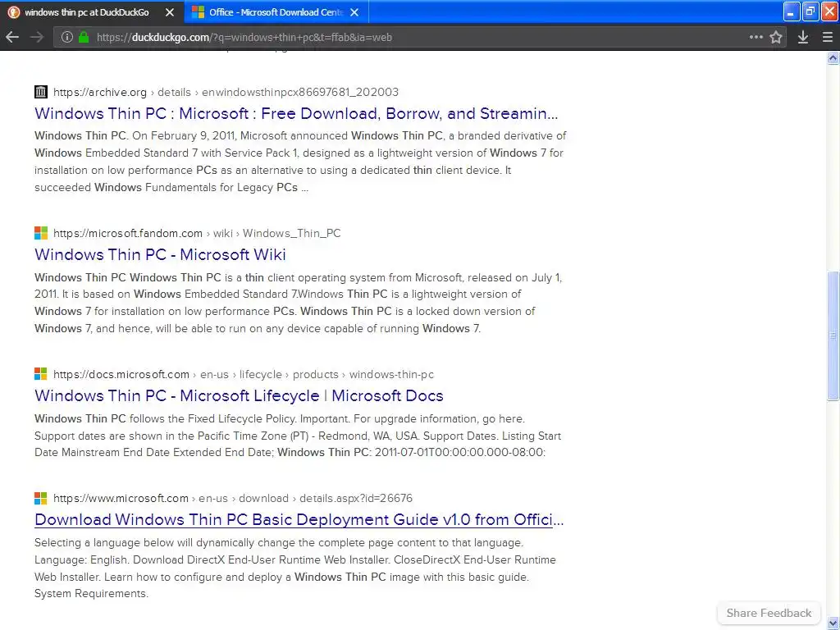
Task: Restore down the browser window
Action: click(810, 11)
